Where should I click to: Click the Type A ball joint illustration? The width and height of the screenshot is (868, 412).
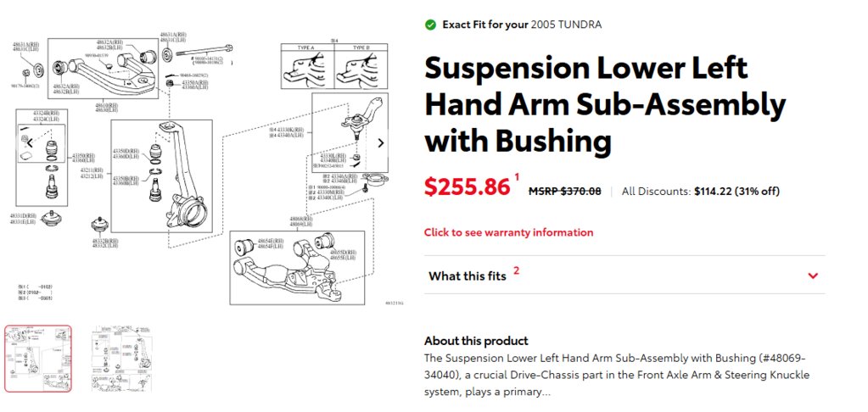(307, 70)
